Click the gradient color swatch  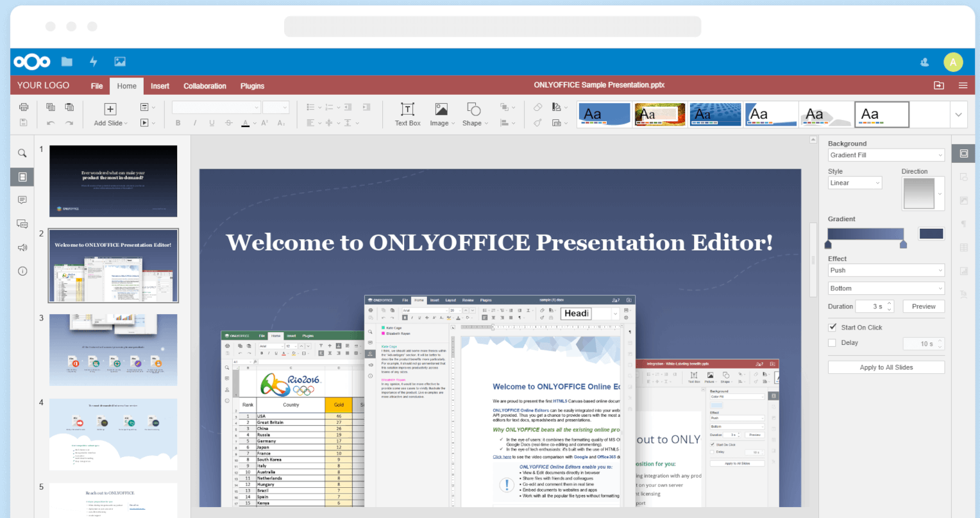coord(931,234)
